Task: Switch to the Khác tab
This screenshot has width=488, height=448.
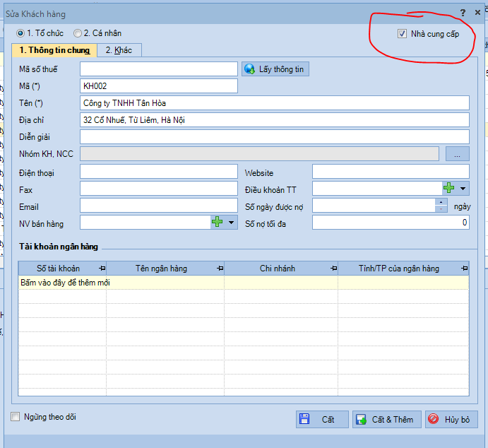Action: 119,50
